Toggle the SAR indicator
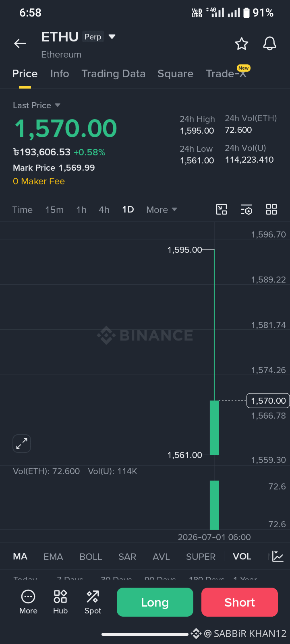 (x=127, y=556)
